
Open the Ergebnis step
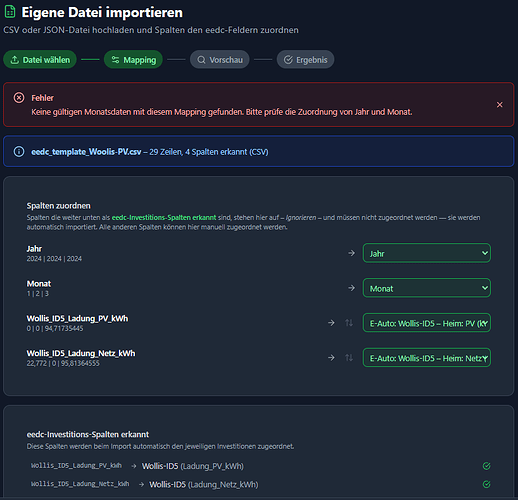pos(305,60)
